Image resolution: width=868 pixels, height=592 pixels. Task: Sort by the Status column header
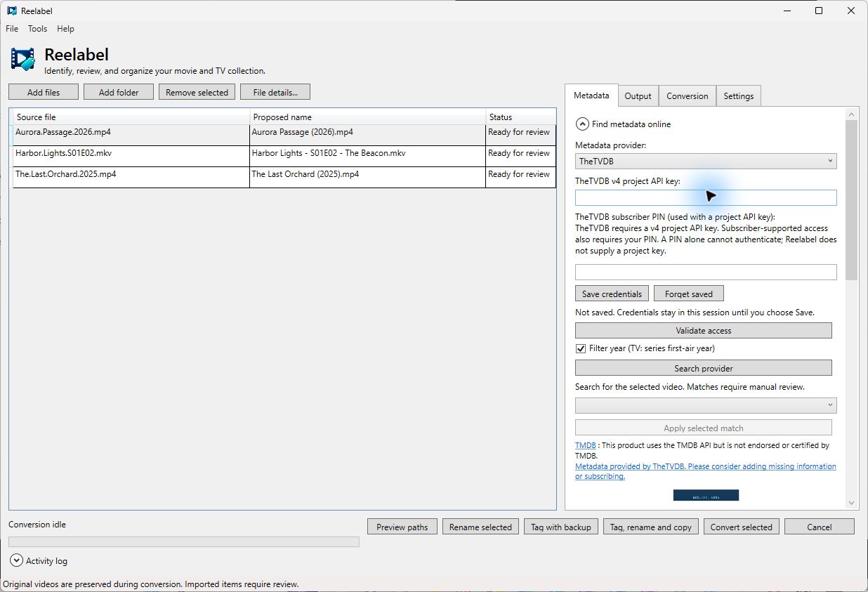[x=520, y=117]
